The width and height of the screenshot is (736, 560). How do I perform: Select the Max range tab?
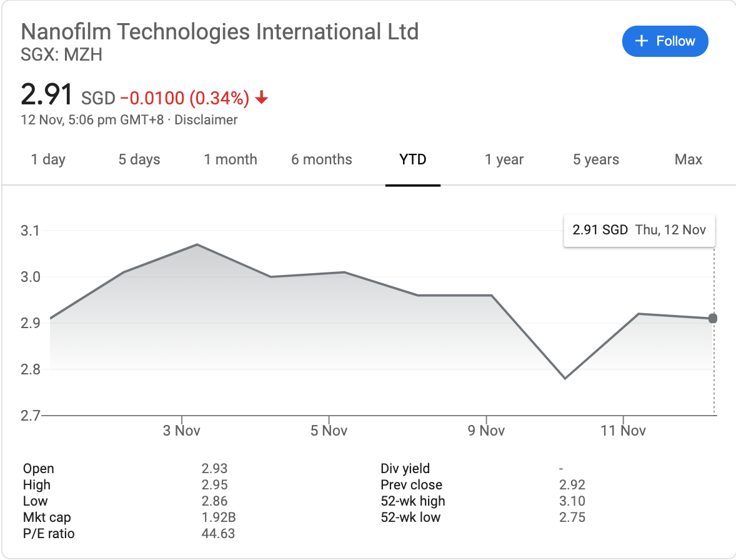coord(688,159)
